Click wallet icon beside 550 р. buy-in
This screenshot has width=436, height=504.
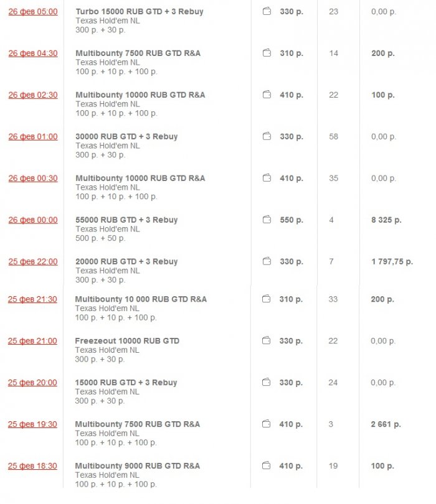click(x=267, y=220)
